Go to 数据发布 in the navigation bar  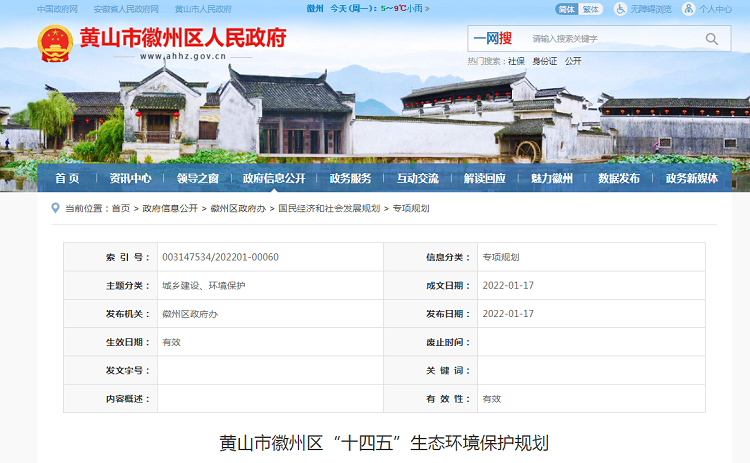[x=618, y=178]
